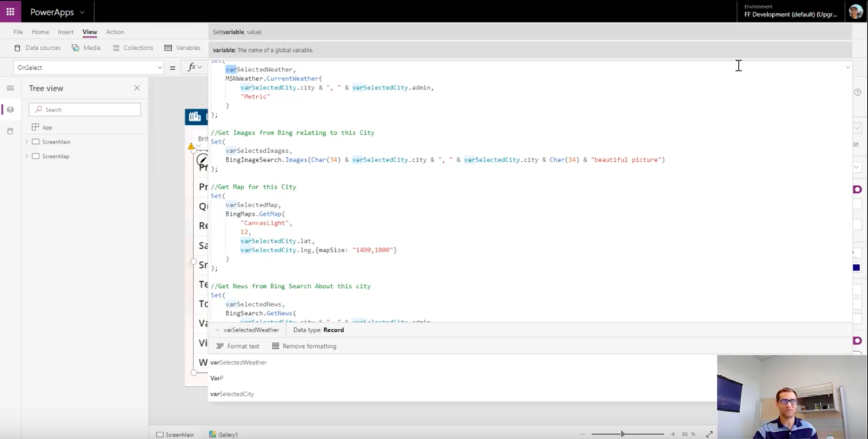The image size is (868, 439).
Task: Click the BingSearch.GetNews text in formula
Action: click(x=259, y=313)
